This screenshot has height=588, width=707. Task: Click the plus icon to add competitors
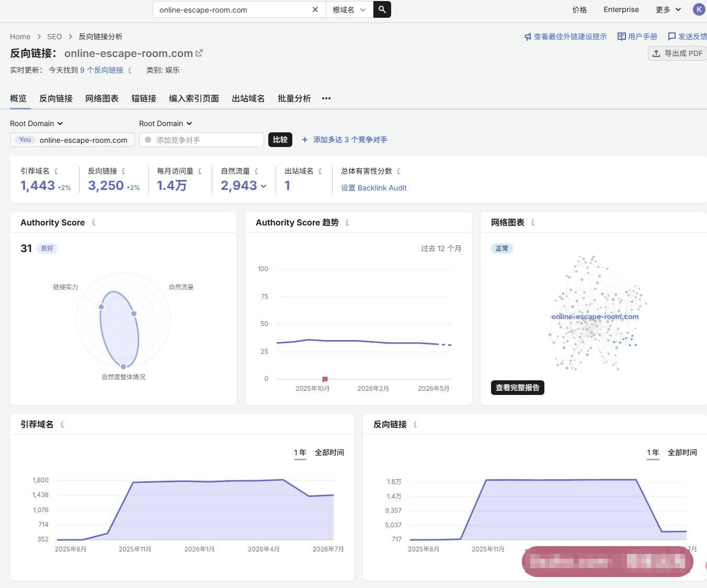(x=305, y=140)
